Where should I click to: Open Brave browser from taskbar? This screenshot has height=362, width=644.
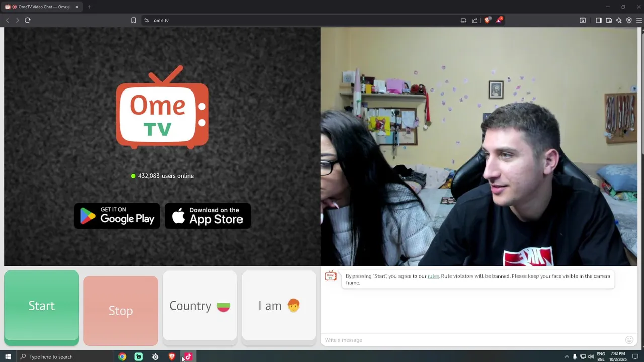[172, 357]
